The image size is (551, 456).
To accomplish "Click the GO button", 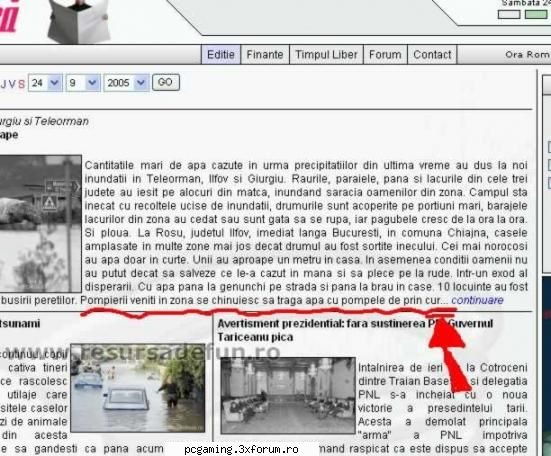I will point(166,82).
